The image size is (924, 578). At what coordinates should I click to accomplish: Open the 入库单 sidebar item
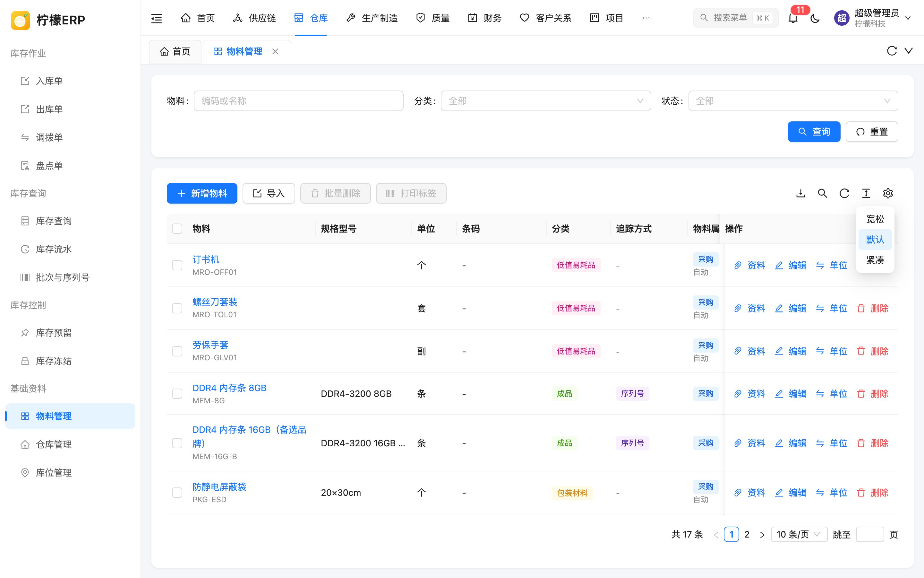click(70, 81)
